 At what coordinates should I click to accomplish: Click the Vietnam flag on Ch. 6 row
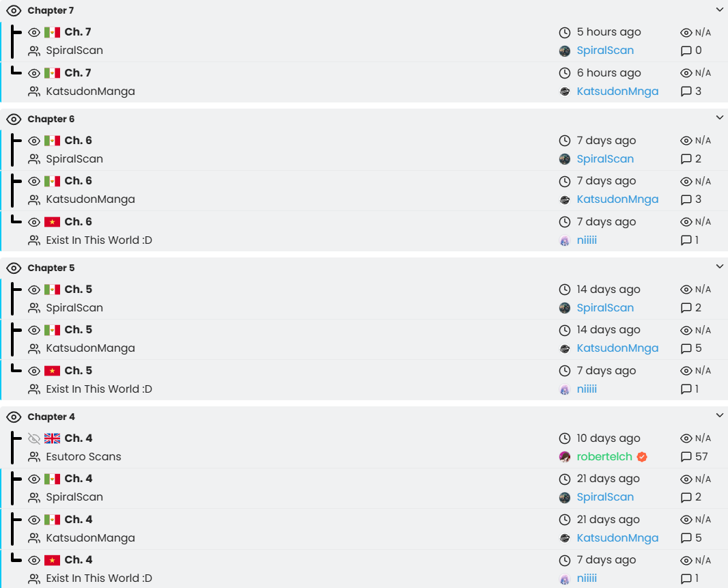point(52,221)
